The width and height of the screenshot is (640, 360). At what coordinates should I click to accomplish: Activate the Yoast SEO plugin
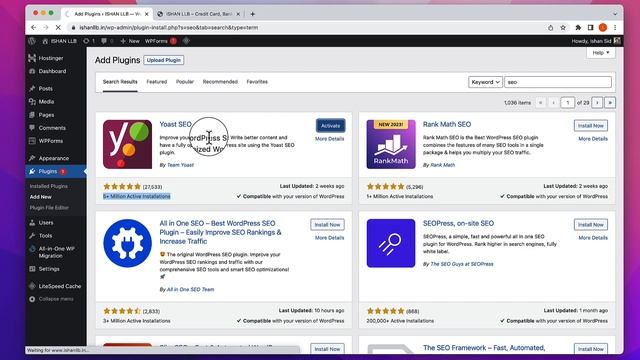coord(330,126)
